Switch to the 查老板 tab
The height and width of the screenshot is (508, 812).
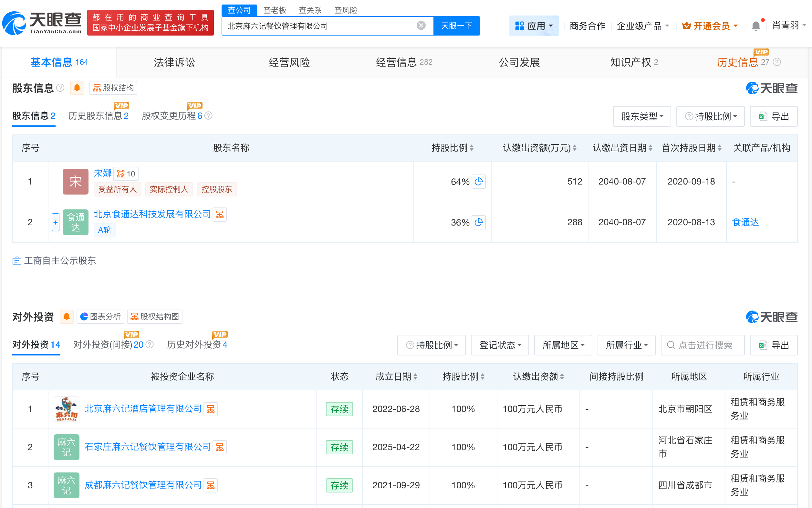(x=275, y=10)
